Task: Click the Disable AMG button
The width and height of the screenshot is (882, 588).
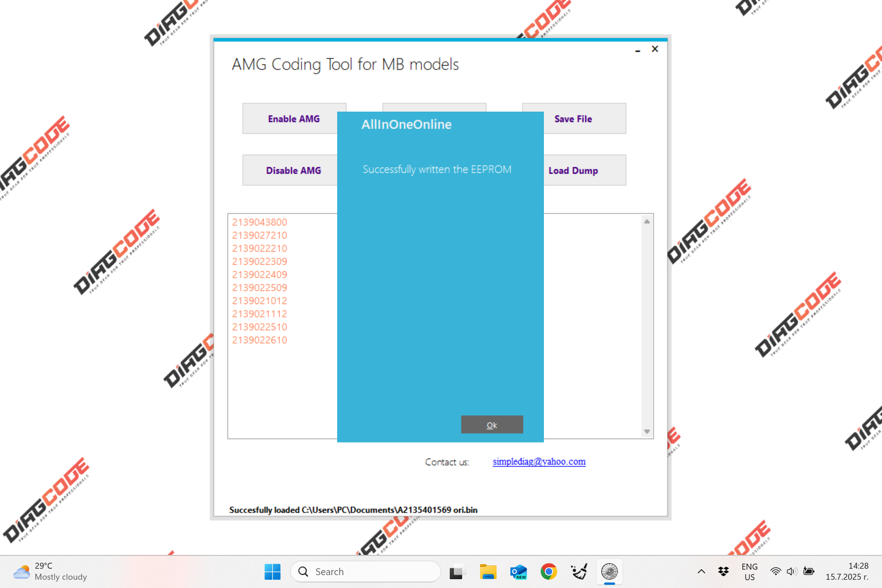Action: click(x=293, y=170)
